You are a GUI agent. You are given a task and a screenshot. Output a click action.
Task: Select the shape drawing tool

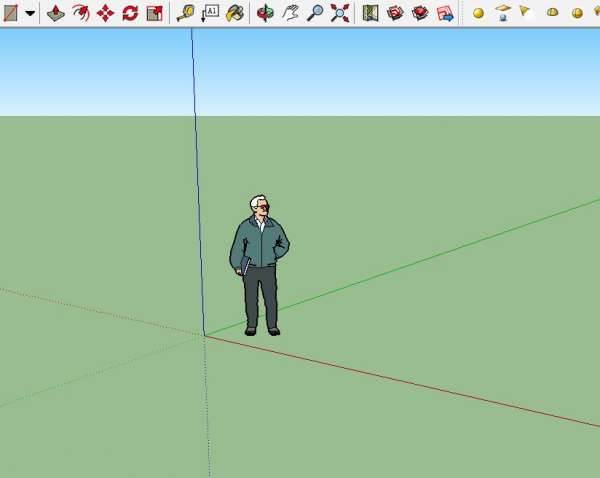[10, 13]
